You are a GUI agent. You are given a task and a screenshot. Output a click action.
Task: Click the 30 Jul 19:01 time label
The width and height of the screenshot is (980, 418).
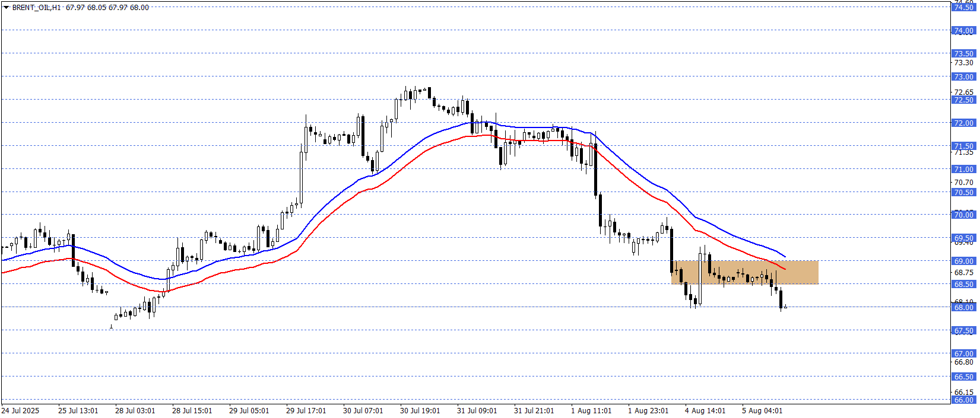[420, 410]
